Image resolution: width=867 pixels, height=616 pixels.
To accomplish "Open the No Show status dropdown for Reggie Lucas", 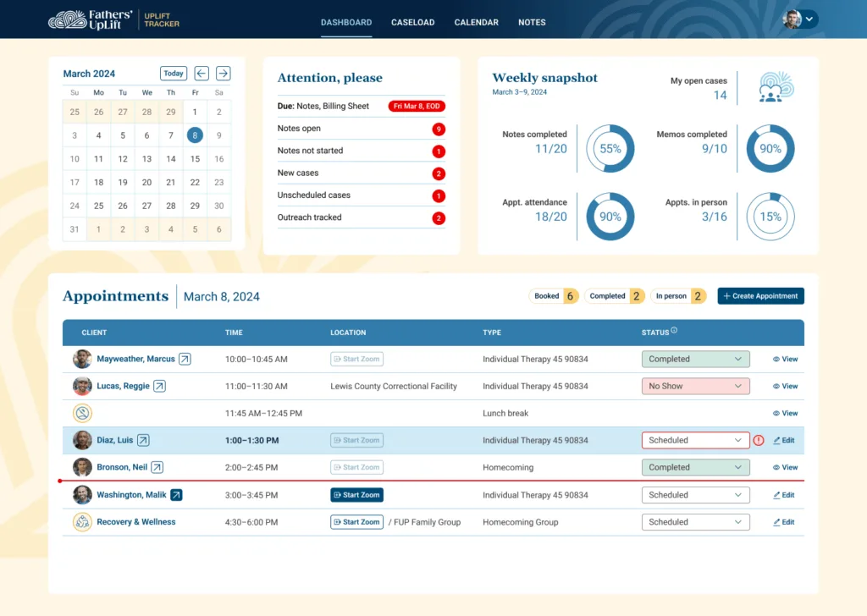I will (x=694, y=386).
